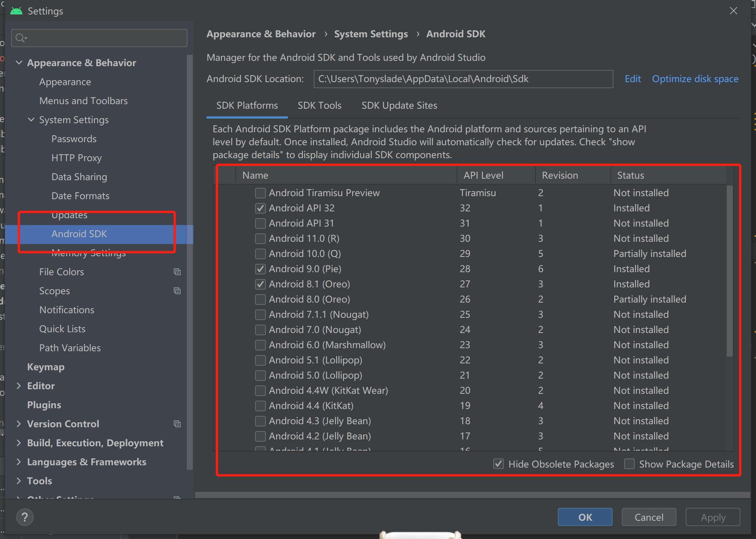Viewport: 756px width, 539px height.
Task: Click project-level icon beside Scopes
Action: point(177,291)
